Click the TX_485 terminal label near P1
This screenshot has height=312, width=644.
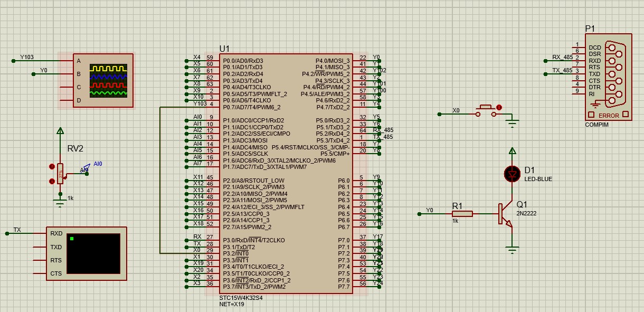[562, 70]
